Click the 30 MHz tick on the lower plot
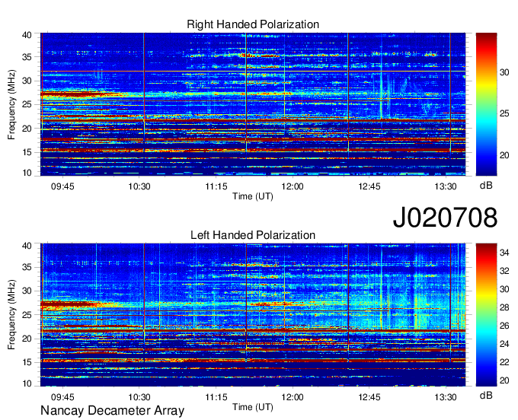 pyautogui.click(x=27, y=291)
